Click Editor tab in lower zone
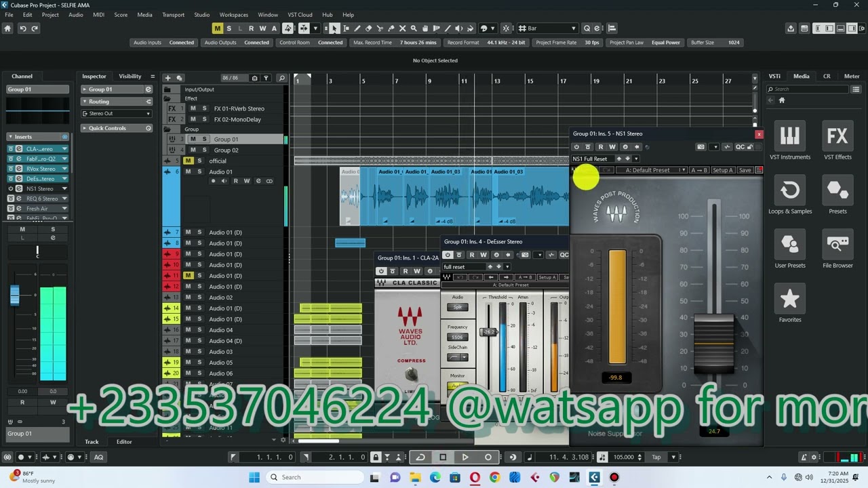This screenshot has height=488, width=868. pyautogui.click(x=124, y=442)
